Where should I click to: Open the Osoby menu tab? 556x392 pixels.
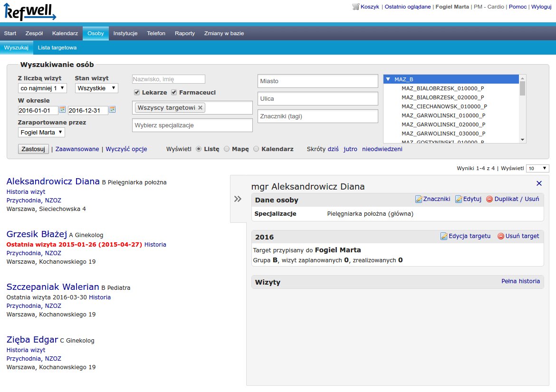point(96,33)
